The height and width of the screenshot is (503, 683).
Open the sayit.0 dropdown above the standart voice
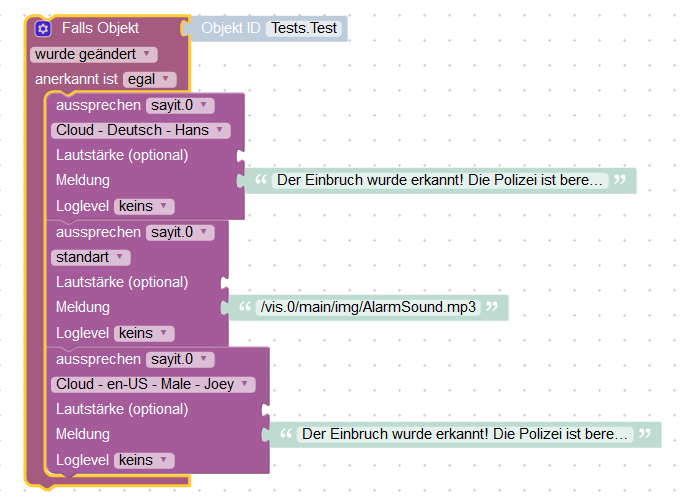(180, 233)
